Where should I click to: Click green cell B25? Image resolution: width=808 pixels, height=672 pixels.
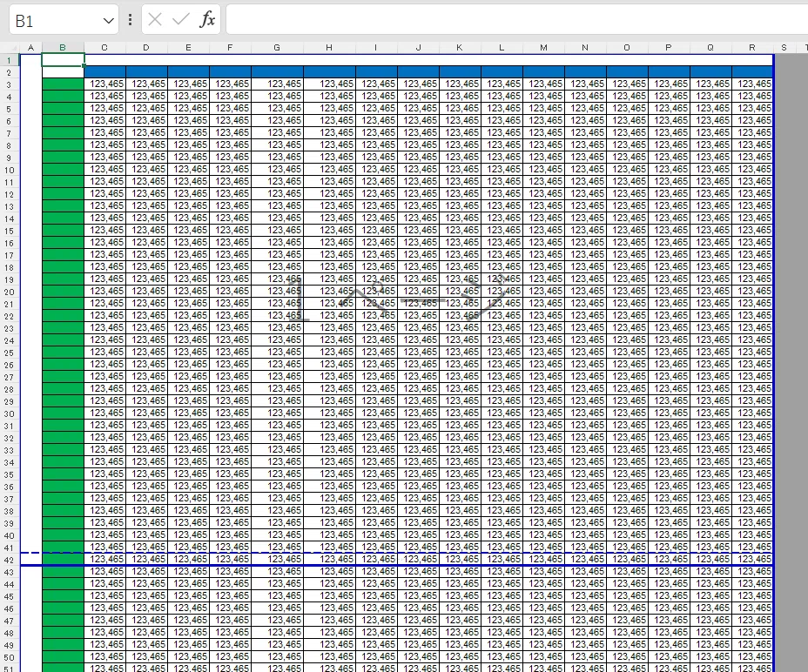click(63, 352)
